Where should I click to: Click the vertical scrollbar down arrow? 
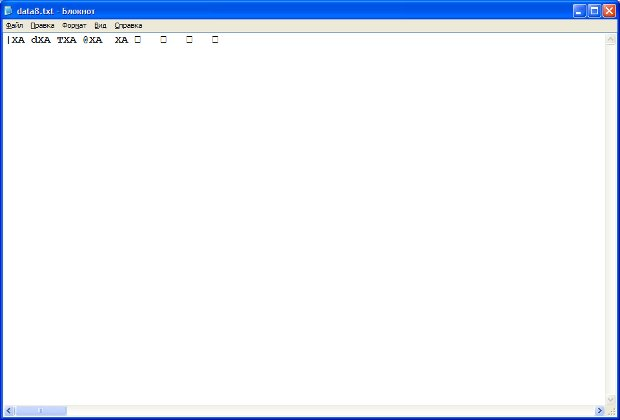pyautogui.click(x=610, y=400)
